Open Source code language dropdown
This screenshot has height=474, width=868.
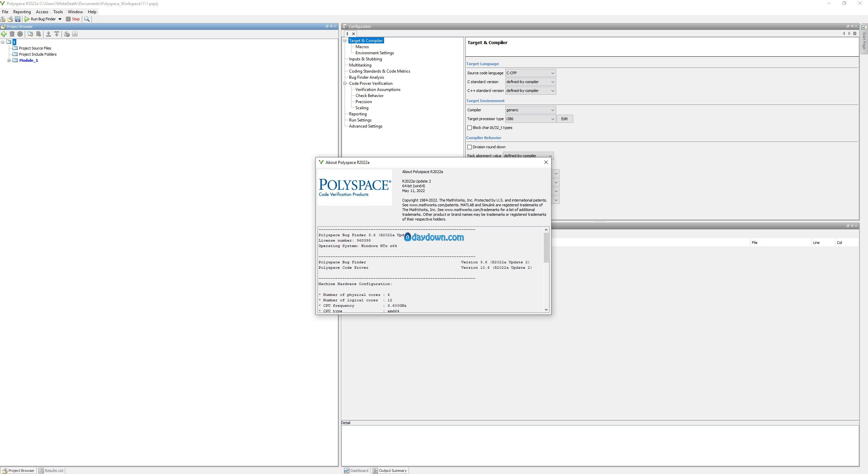click(x=530, y=73)
